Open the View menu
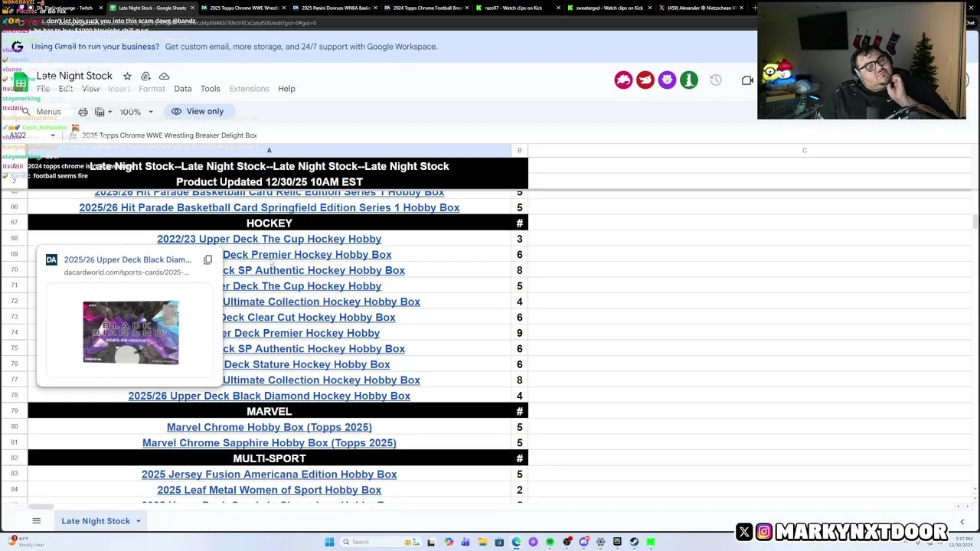Viewport: 980px width, 551px height. [x=90, y=89]
